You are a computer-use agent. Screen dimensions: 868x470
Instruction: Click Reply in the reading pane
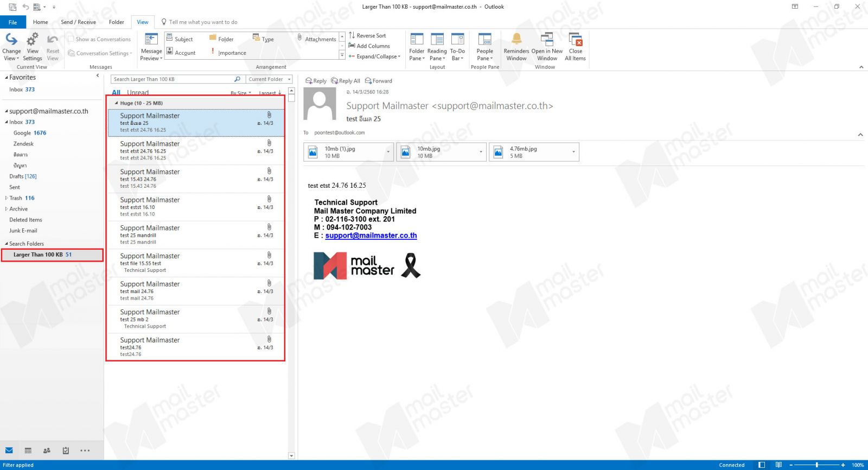coord(316,81)
